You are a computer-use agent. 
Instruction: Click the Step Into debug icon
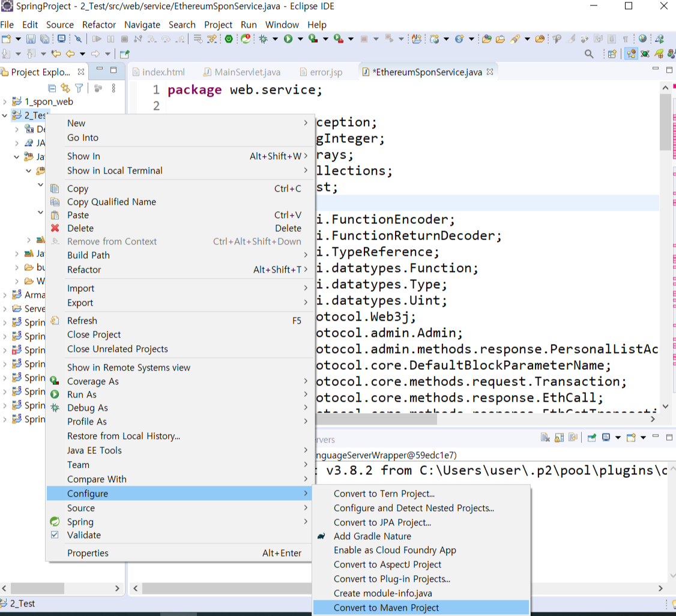pos(152,39)
